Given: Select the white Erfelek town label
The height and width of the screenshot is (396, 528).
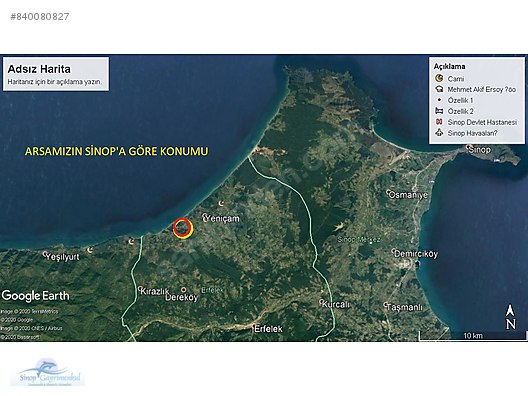Looking at the screenshot, I should 268,329.
